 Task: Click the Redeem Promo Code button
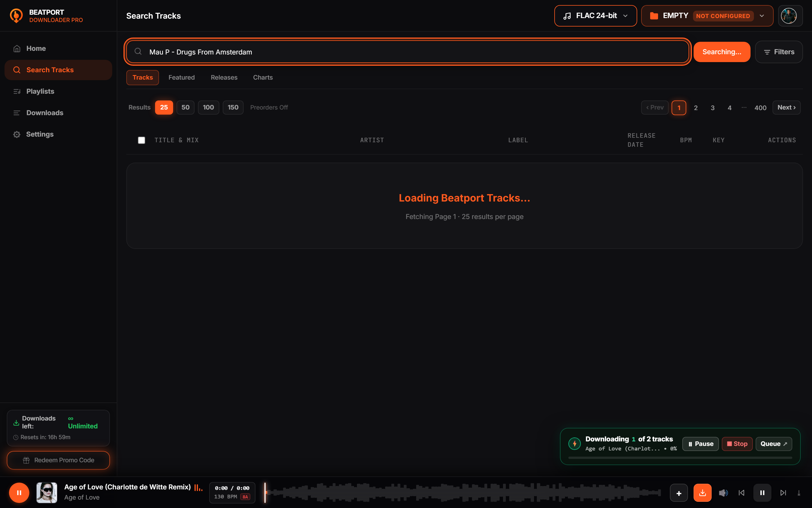click(58, 460)
